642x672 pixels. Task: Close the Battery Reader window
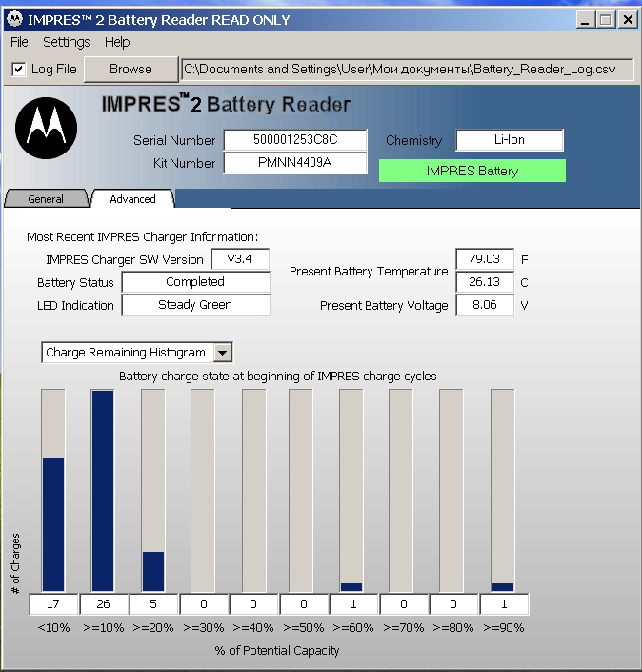click(x=628, y=20)
